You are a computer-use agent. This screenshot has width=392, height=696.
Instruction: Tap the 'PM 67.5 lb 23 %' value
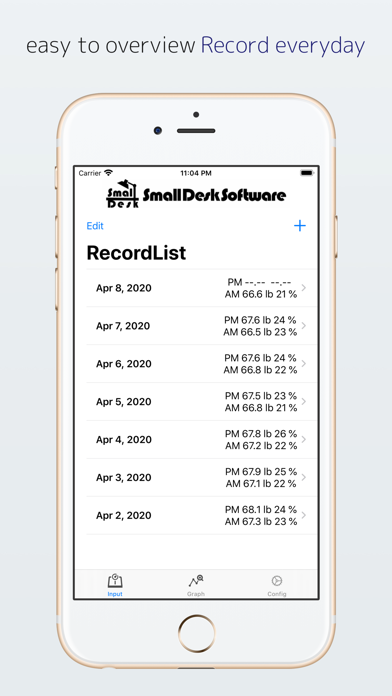coord(261,395)
